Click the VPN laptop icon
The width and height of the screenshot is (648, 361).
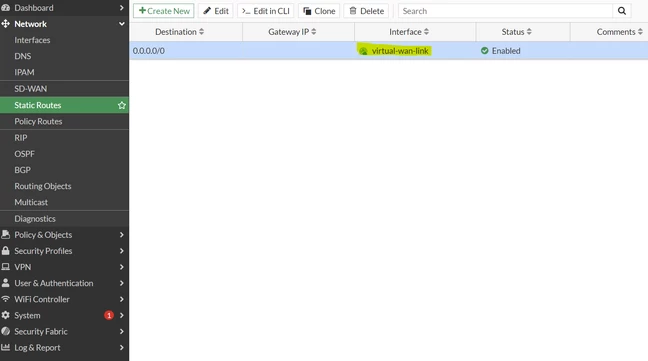tap(5, 267)
